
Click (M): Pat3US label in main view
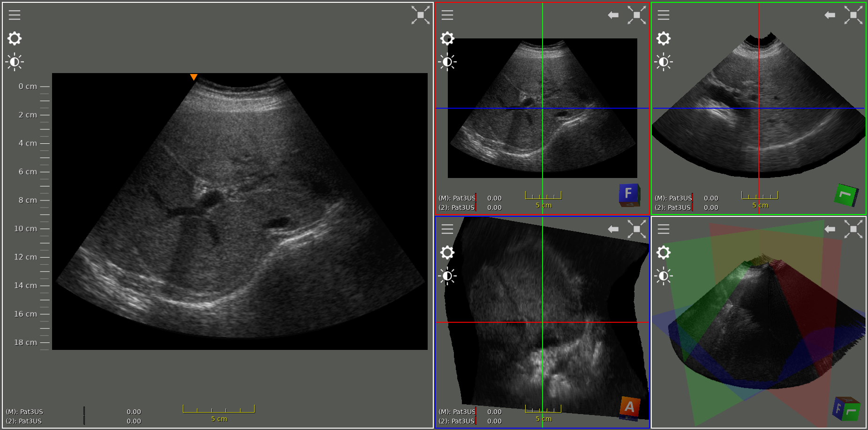[x=24, y=412]
